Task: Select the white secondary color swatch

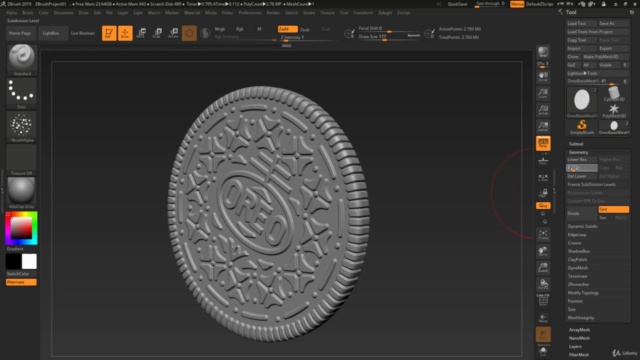Action: click(29, 261)
